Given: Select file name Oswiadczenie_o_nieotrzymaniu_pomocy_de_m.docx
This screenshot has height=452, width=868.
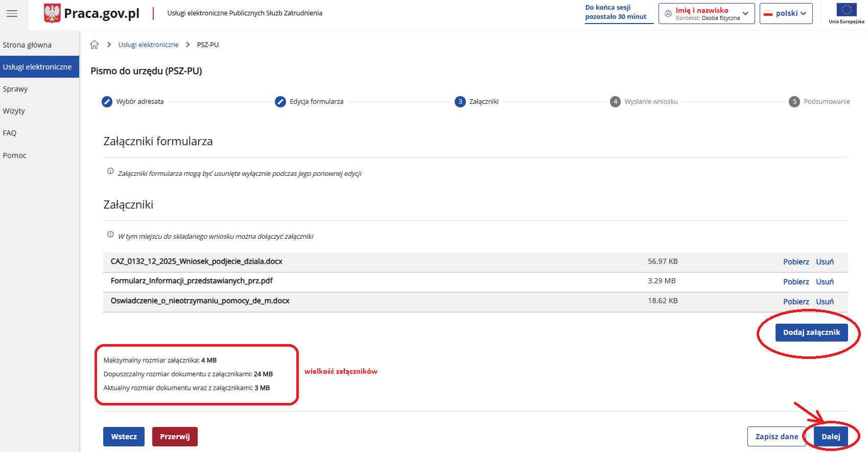Looking at the screenshot, I should coord(200,301).
